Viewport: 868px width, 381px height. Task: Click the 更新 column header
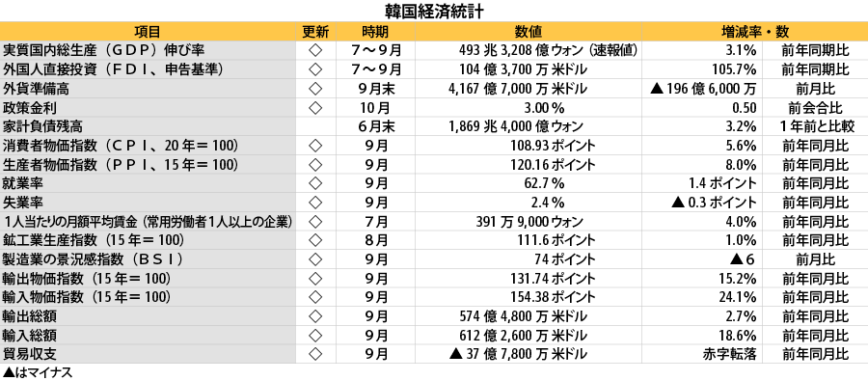pyautogui.click(x=315, y=32)
